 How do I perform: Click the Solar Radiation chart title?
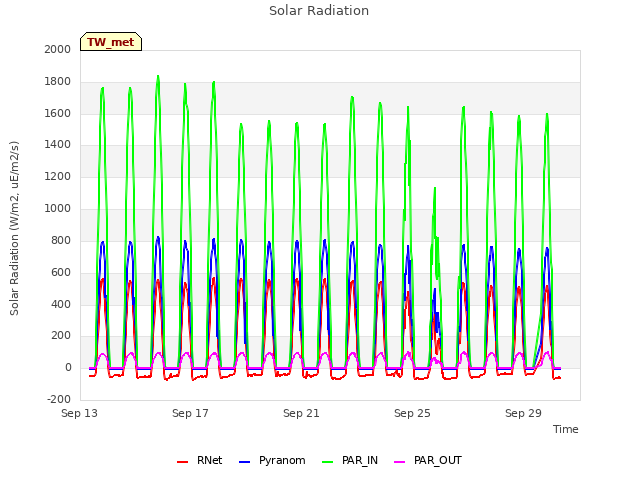pos(319,11)
